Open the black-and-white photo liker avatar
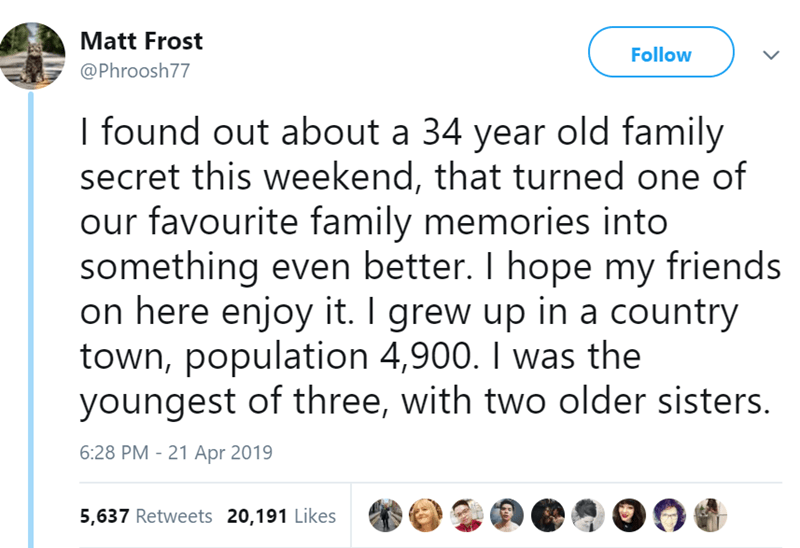This screenshot has width=800, height=548. [588, 516]
